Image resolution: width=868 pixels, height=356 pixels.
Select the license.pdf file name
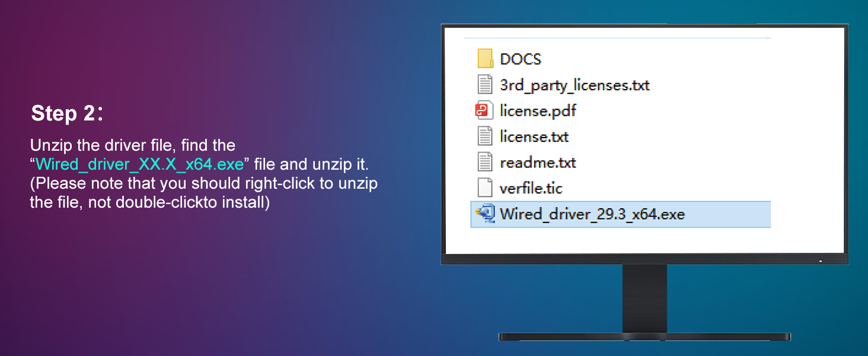538,110
